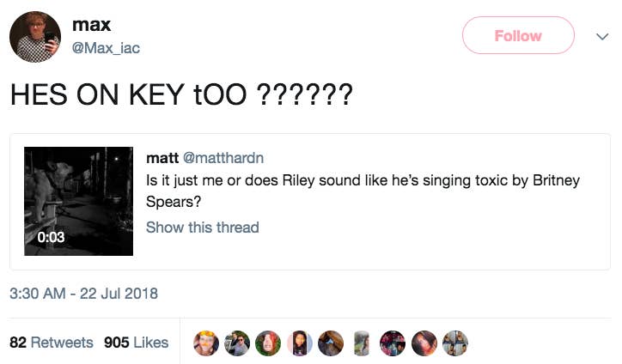View the 905 Likes list
The image size is (622, 364).
point(136,343)
